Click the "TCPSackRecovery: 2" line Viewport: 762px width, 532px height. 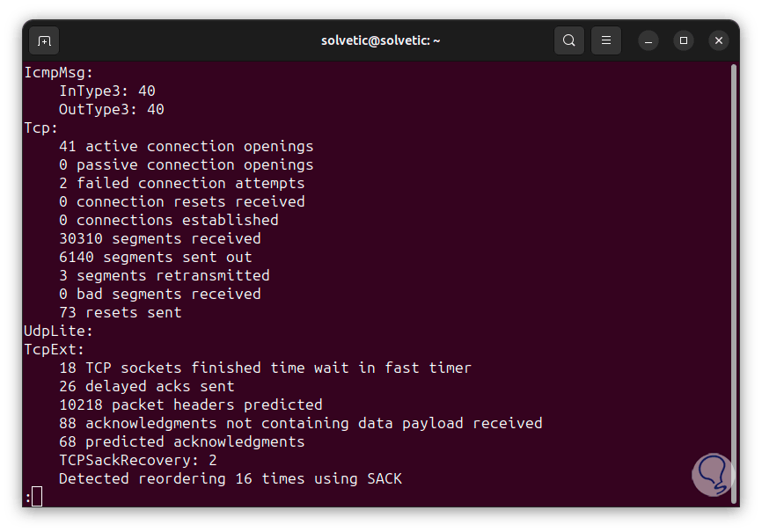137,460
